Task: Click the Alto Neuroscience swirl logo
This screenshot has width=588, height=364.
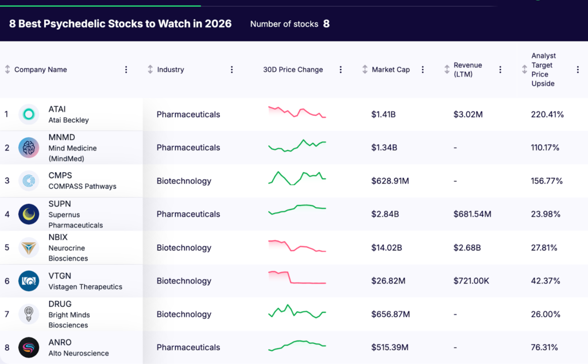Action: point(28,347)
